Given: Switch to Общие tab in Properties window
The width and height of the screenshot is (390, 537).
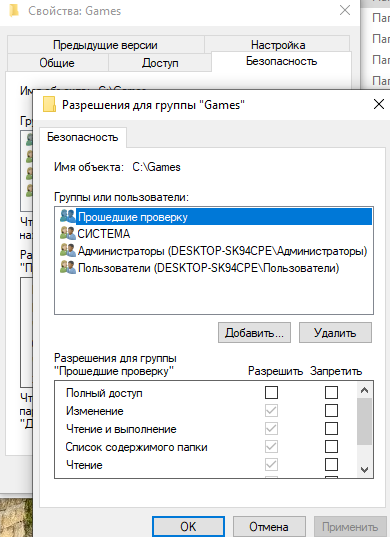Looking at the screenshot, I should click(x=57, y=63).
